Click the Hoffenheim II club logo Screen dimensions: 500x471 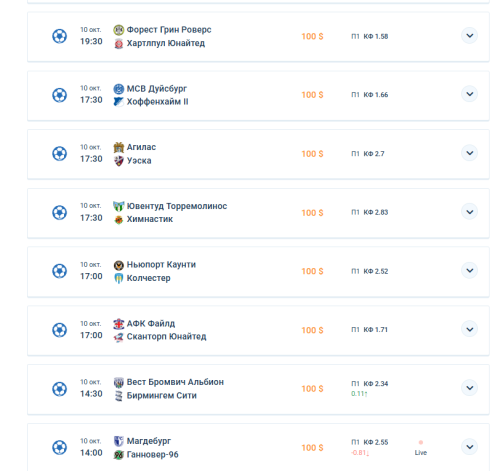click(119, 102)
